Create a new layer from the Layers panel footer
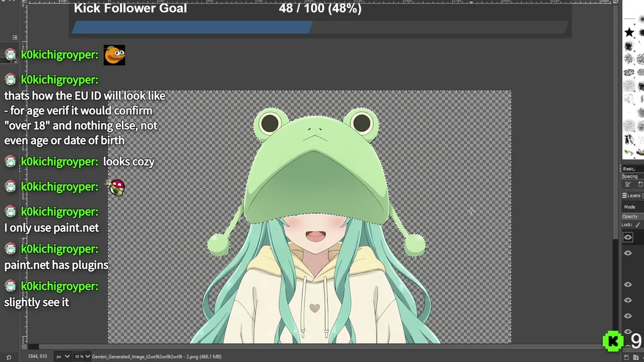This screenshot has height=362, width=644. (626, 357)
